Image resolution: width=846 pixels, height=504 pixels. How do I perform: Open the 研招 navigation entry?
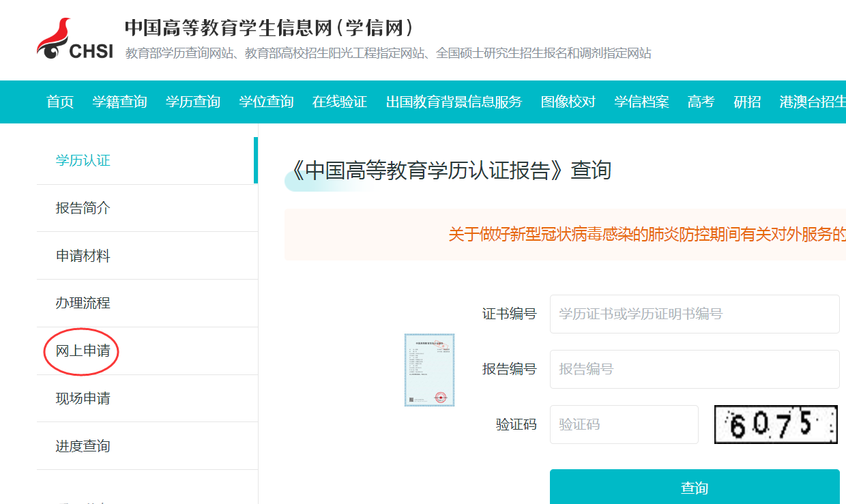[746, 101]
